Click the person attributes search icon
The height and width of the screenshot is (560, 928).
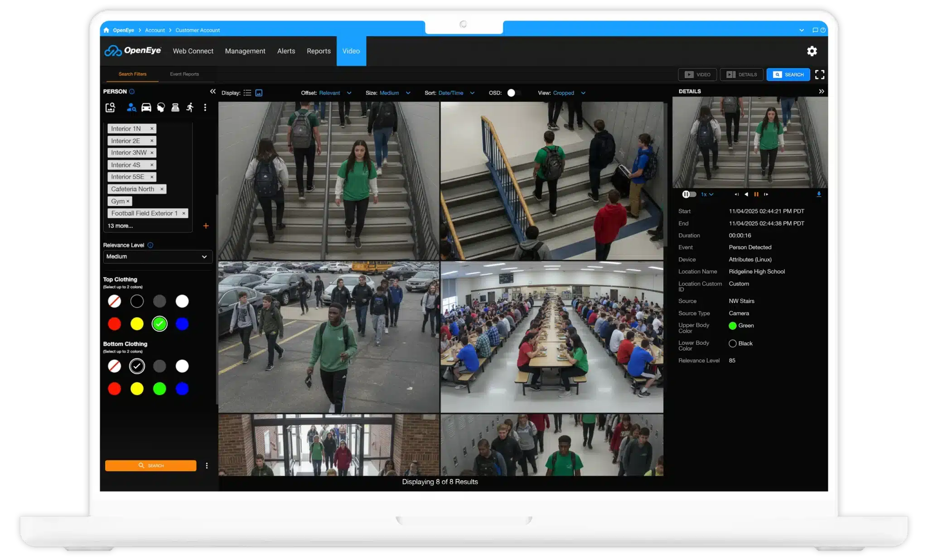click(x=132, y=107)
